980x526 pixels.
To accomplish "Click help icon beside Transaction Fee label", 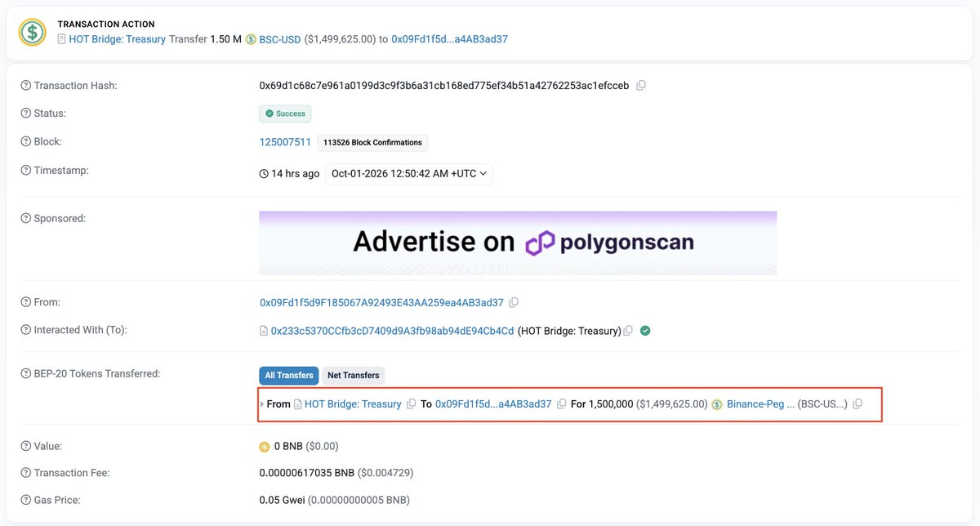I will (26, 473).
